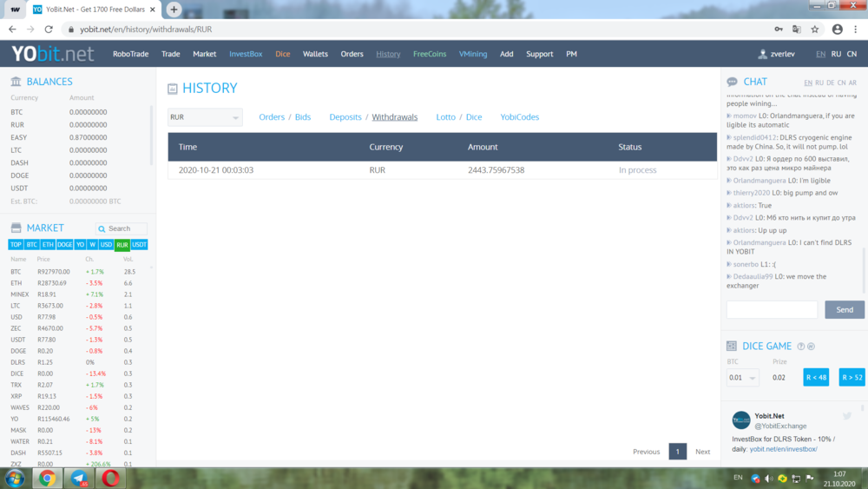Viewport: 868px width, 489px height.
Task: Click the Market panel icon
Action: [x=16, y=228]
